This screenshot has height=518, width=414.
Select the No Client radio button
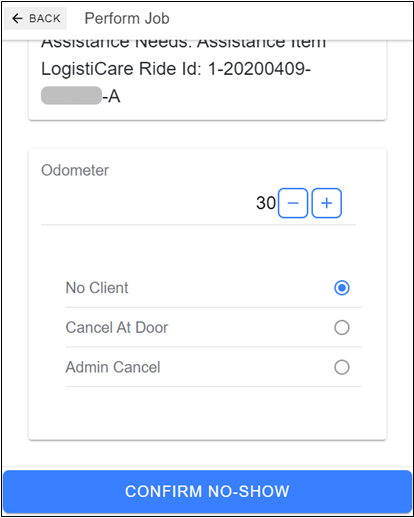click(x=342, y=288)
